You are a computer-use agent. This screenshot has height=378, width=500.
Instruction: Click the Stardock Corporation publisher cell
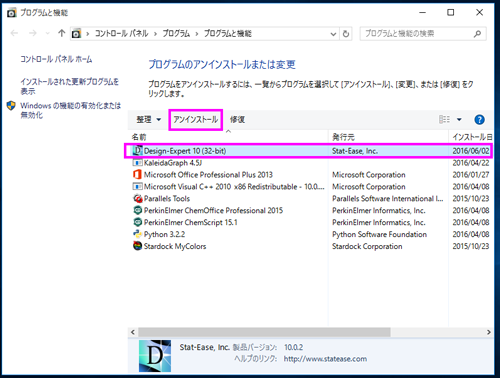click(367, 246)
